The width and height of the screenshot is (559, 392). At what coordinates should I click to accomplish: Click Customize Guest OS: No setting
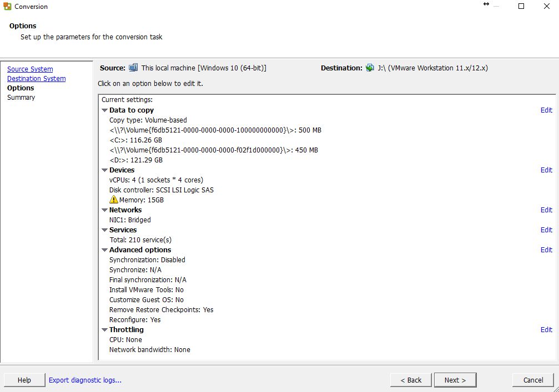click(146, 299)
